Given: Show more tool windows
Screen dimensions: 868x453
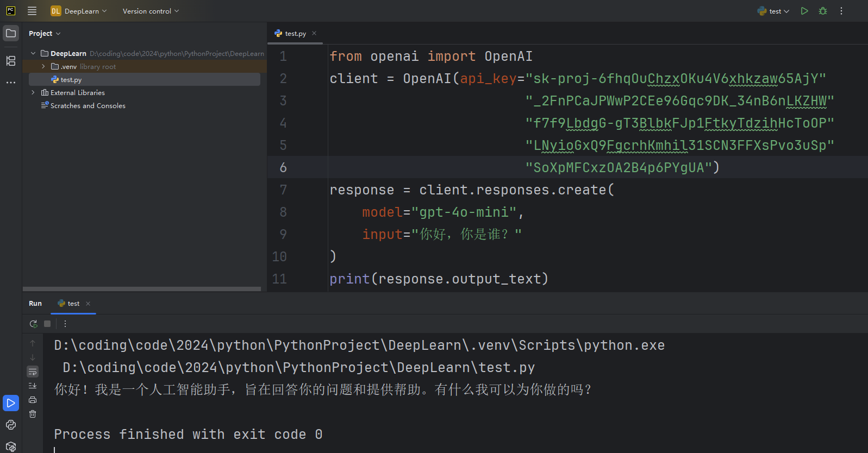Looking at the screenshot, I should pos(11,83).
